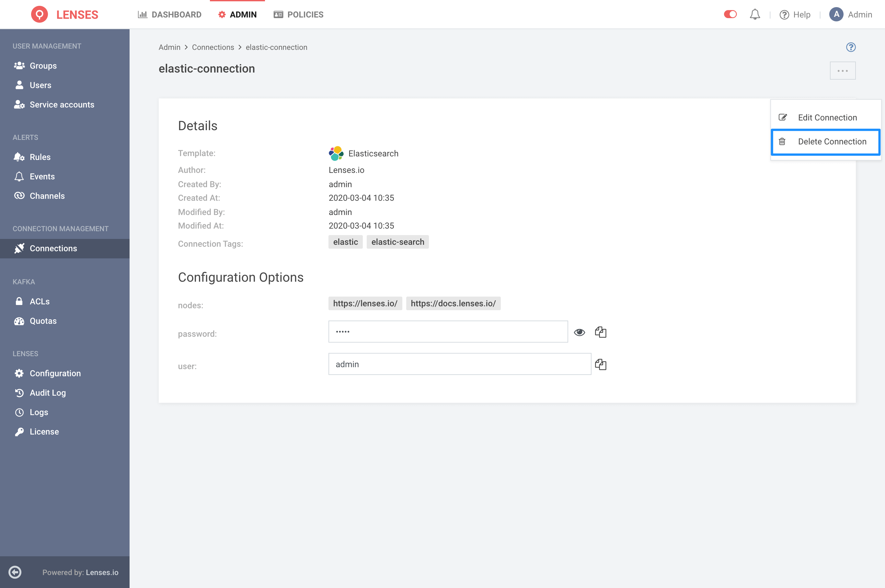Expand the help question mark button

(x=851, y=47)
